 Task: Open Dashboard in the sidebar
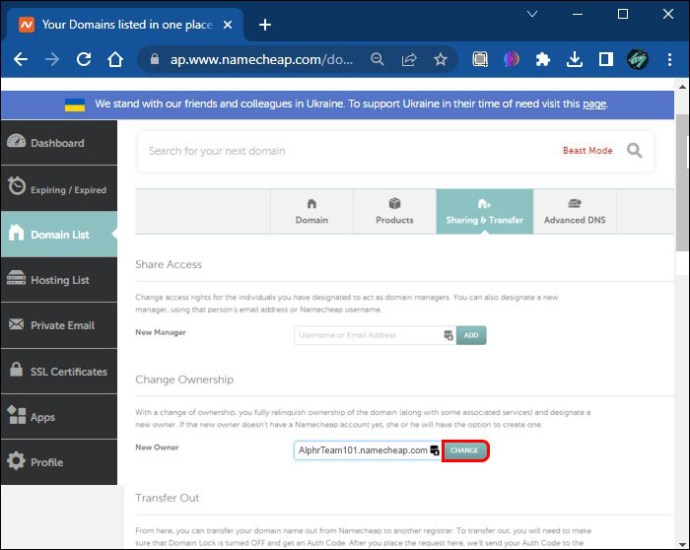coord(59,143)
